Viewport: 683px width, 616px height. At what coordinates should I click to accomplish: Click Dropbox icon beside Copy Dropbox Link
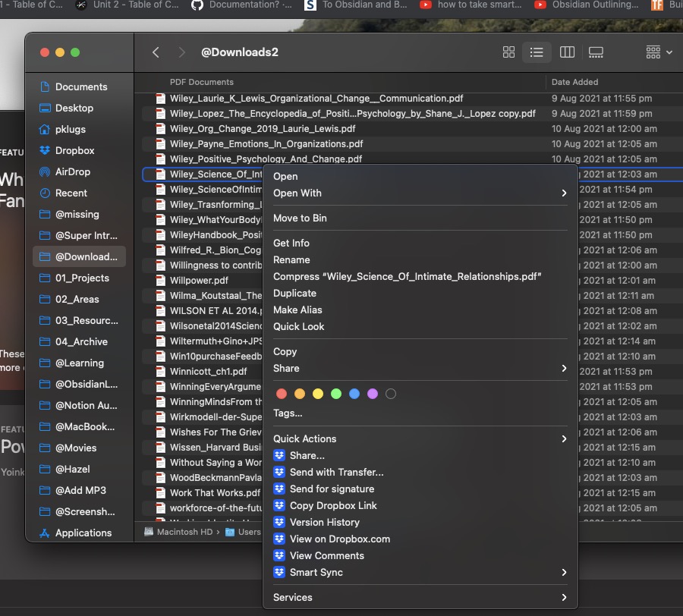point(279,505)
